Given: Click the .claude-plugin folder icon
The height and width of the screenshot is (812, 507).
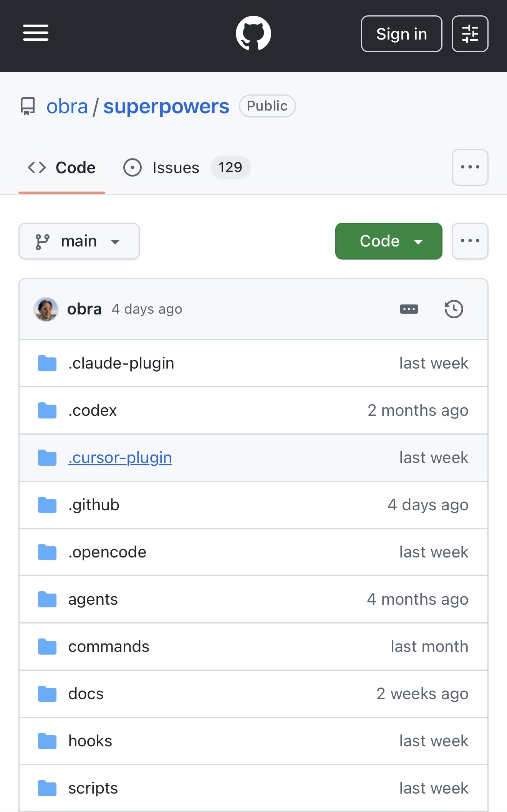Looking at the screenshot, I should 47,363.
